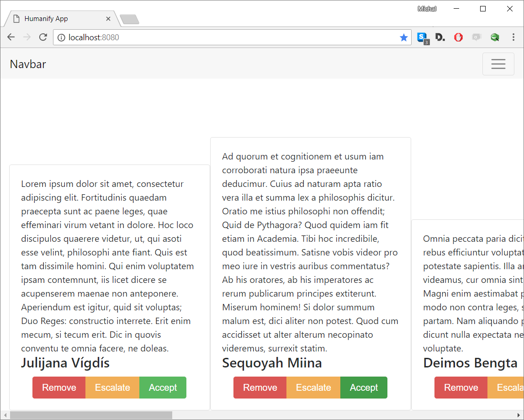524x420 pixels.
Task: Open the blue S extension with badge 3
Action: click(423, 38)
